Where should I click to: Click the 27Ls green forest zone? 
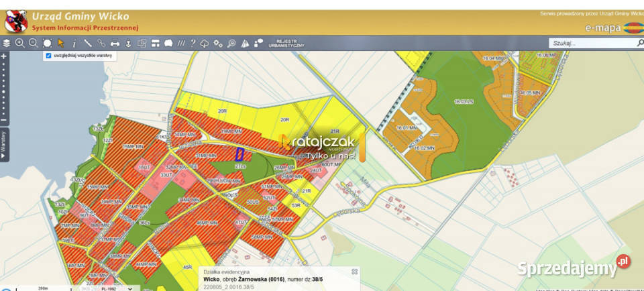coord(240,166)
